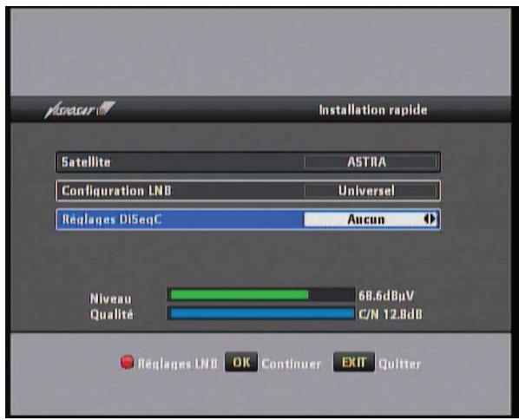Change the Aucun DiSEqC value

371,219
